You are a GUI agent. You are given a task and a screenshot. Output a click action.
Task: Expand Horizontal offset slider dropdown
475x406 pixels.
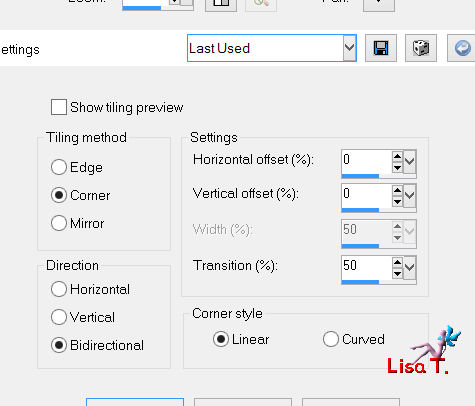[410, 162]
